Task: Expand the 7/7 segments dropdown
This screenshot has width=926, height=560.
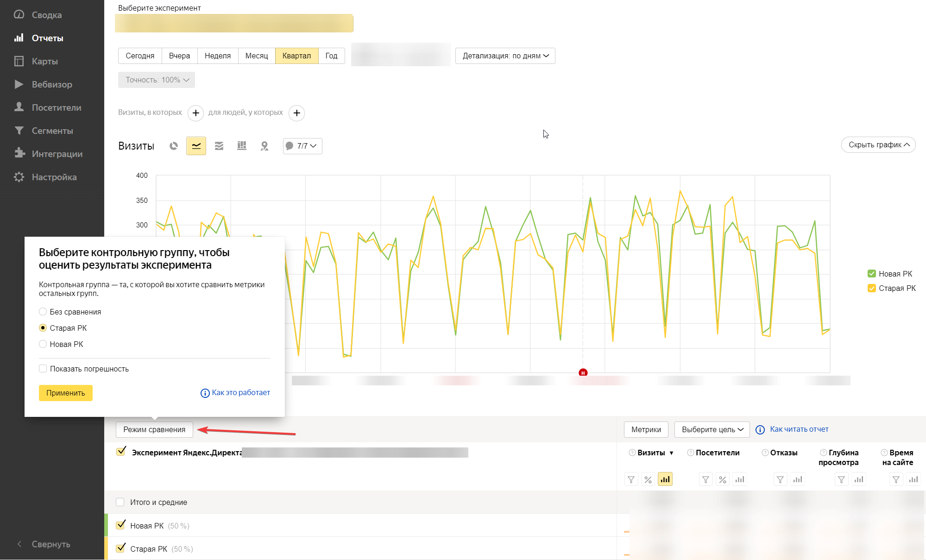Action: point(300,145)
